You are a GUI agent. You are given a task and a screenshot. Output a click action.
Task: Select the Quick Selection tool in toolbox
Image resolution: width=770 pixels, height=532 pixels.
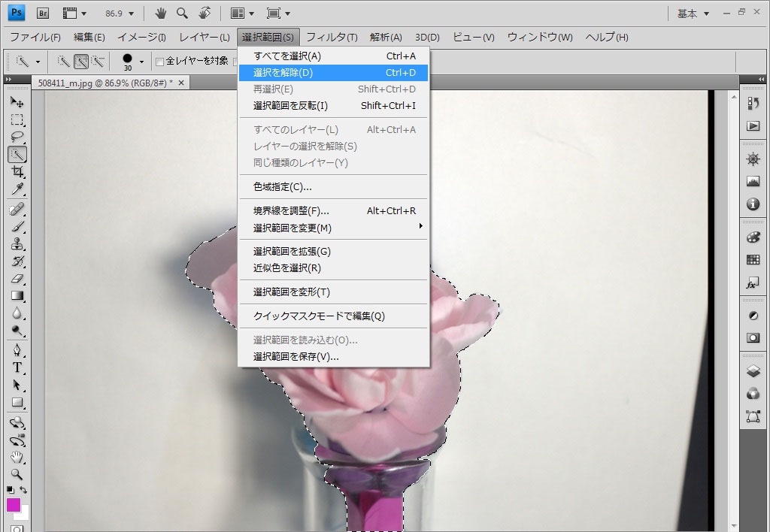[17, 155]
